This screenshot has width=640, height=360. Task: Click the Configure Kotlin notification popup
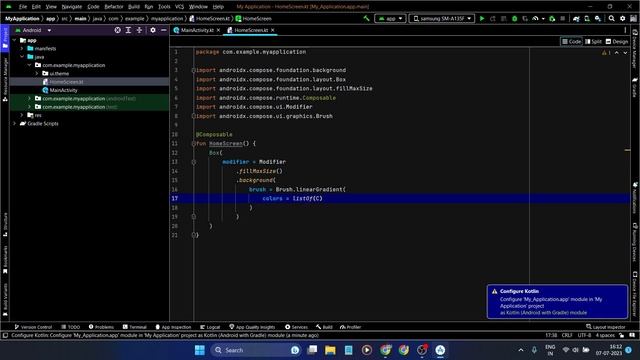click(x=557, y=302)
